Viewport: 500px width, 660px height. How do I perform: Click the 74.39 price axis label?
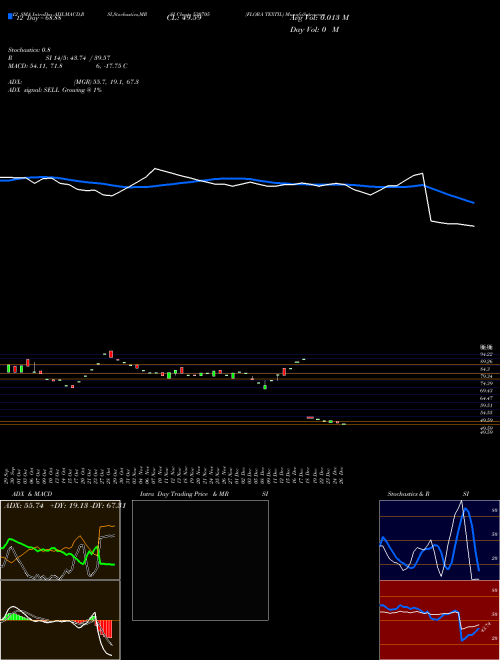[x=486, y=383]
